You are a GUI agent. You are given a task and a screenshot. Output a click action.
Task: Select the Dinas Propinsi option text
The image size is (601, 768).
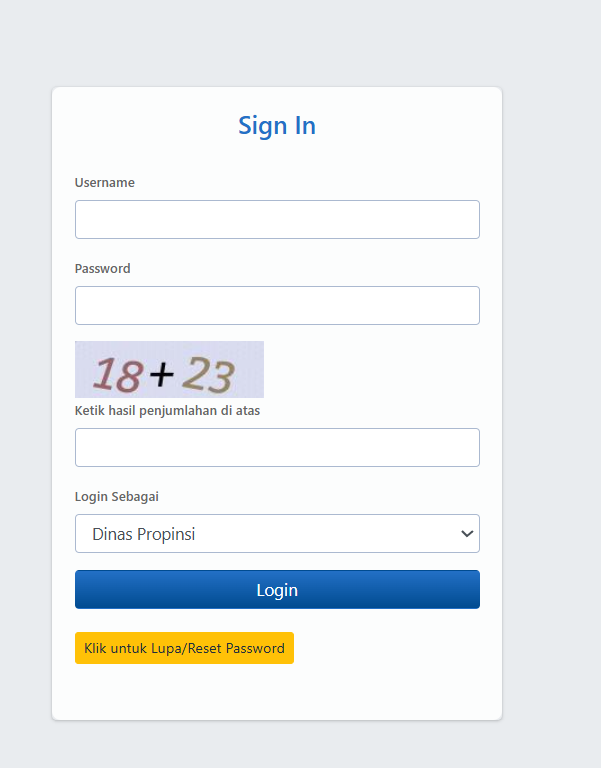click(143, 534)
